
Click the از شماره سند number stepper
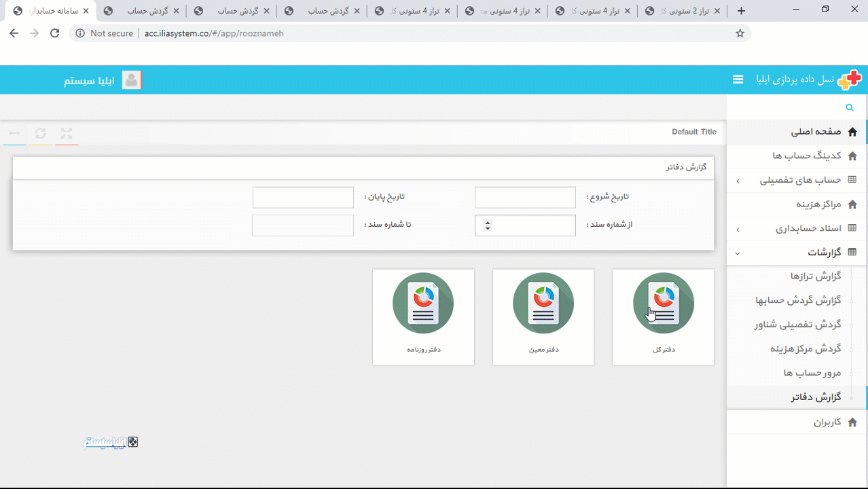coord(488,225)
